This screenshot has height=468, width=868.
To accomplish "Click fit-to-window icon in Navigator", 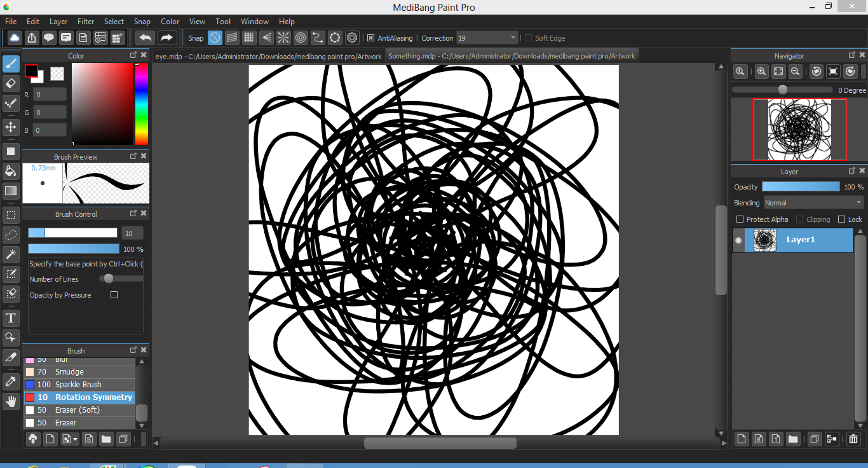I will click(x=778, y=71).
